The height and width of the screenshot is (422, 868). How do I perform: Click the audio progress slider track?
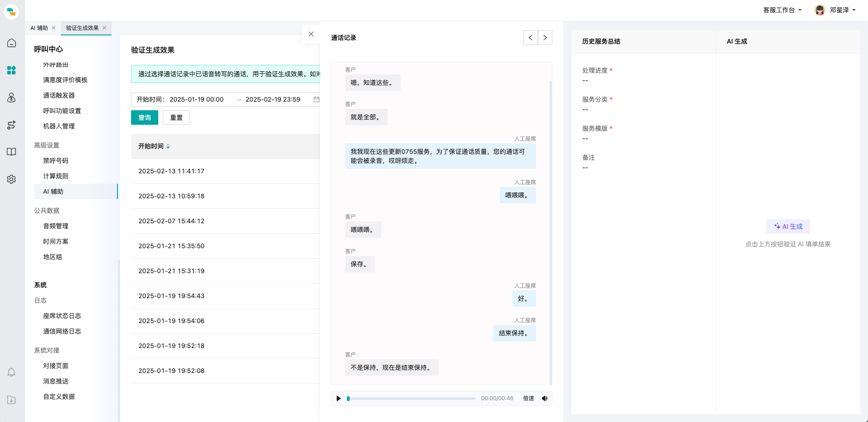pyautogui.click(x=412, y=398)
